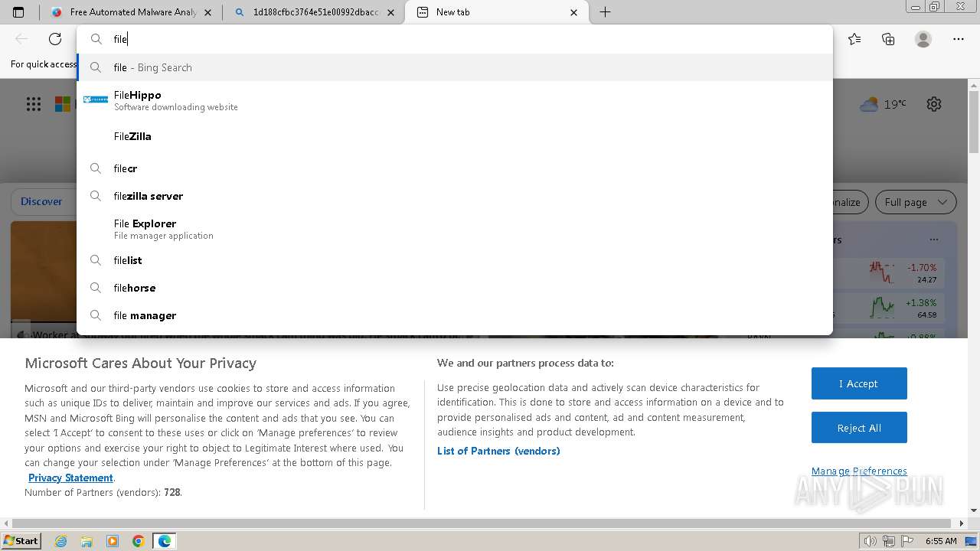This screenshot has height=551, width=980.
Task: Click the weather cloud icon showing 19°C
Action: coord(869,104)
